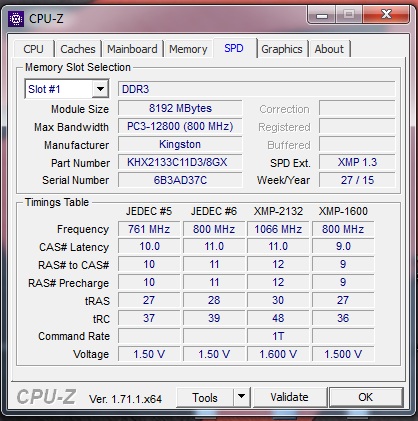Click the XMP-2132 column header
The width and height of the screenshot is (418, 421).
point(278,211)
